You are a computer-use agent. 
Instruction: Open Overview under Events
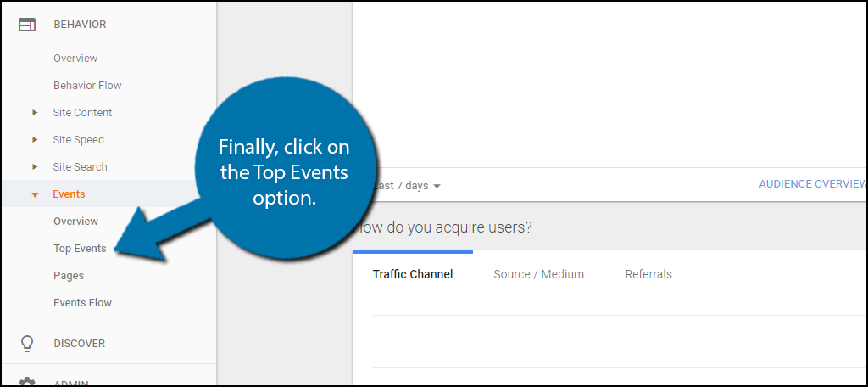75,222
